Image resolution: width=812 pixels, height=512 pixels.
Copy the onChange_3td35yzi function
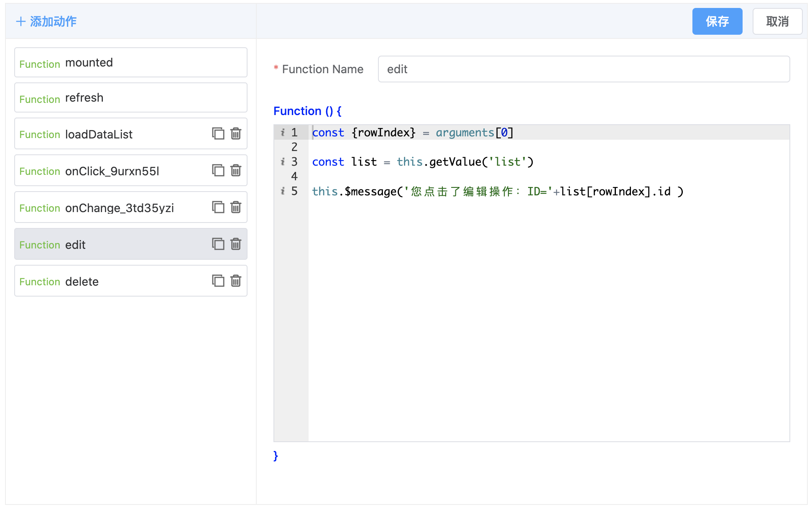pos(218,207)
